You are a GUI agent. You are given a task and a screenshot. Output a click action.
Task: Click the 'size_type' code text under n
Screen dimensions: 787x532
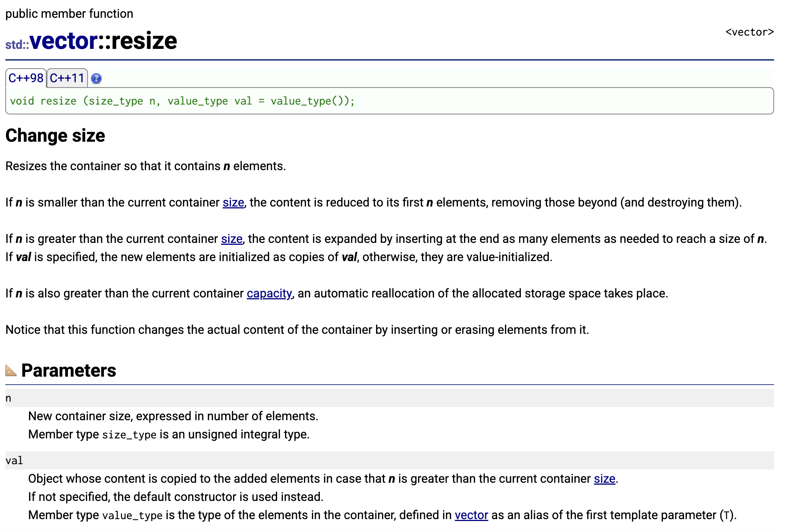point(129,435)
